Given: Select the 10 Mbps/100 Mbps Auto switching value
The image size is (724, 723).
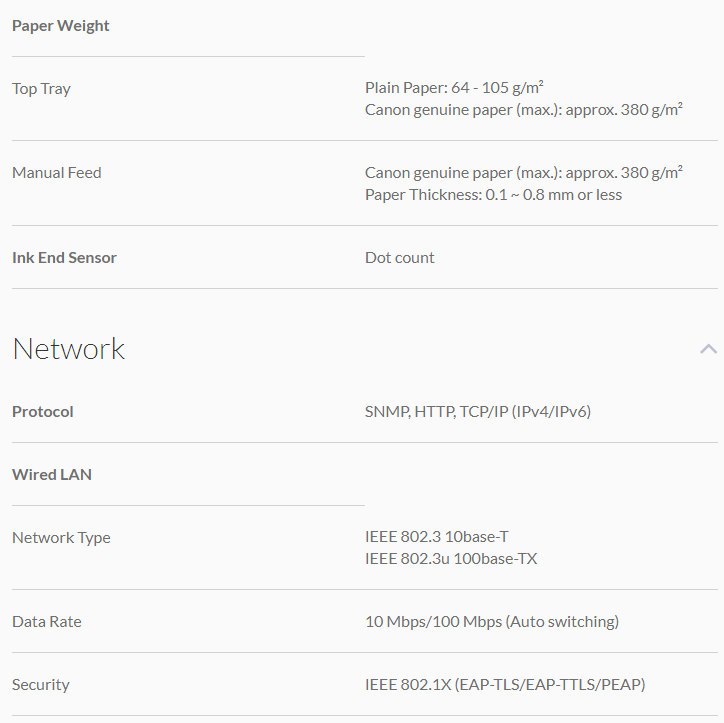Looking at the screenshot, I should (492, 622).
